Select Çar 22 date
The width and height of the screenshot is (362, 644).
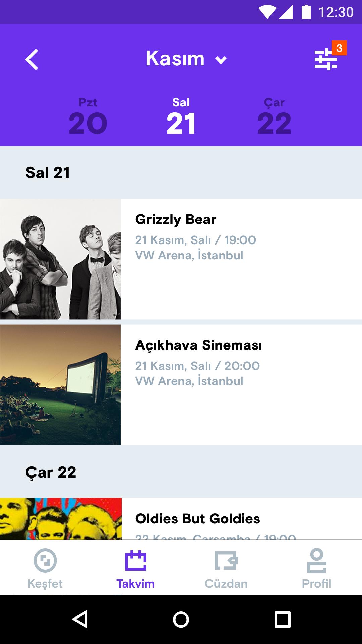click(x=274, y=116)
